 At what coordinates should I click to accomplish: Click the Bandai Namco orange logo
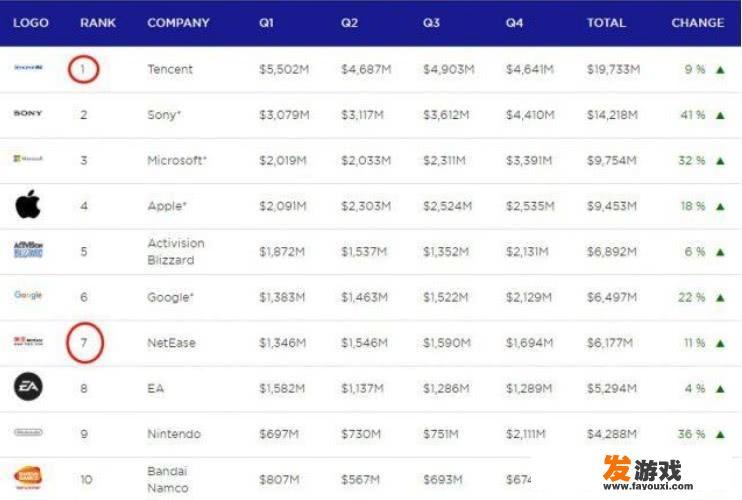(28, 477)
